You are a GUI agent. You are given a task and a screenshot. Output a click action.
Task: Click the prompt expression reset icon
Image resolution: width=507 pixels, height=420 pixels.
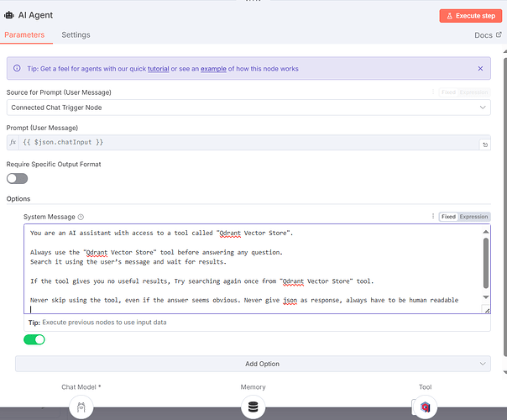(x=485, y=144)
